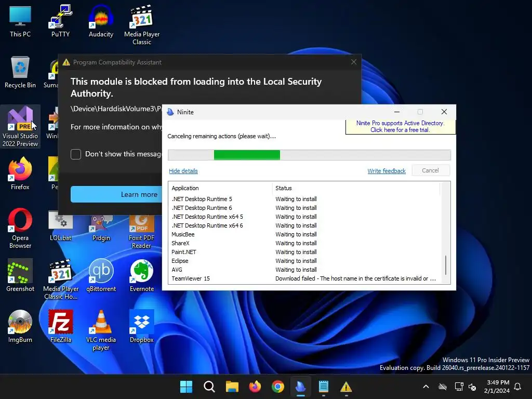Select the ShareX row

304,243
